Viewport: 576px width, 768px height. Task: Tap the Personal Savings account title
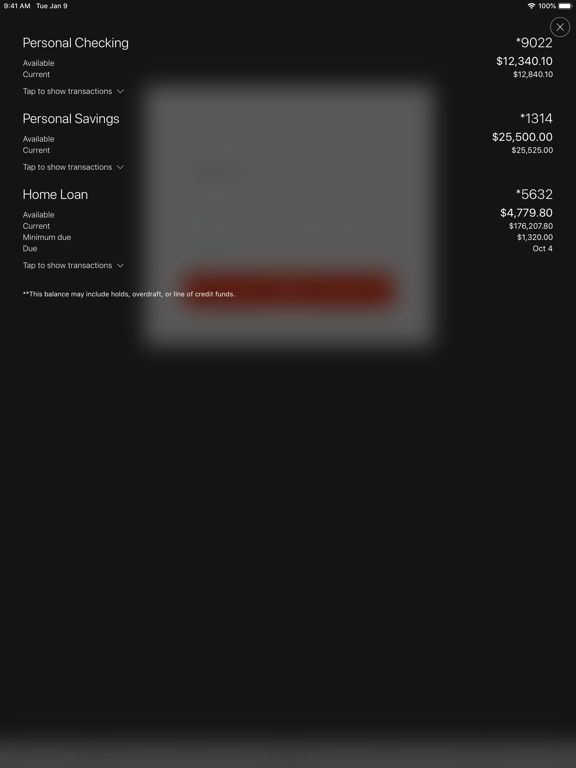click(x=71, y=119)
